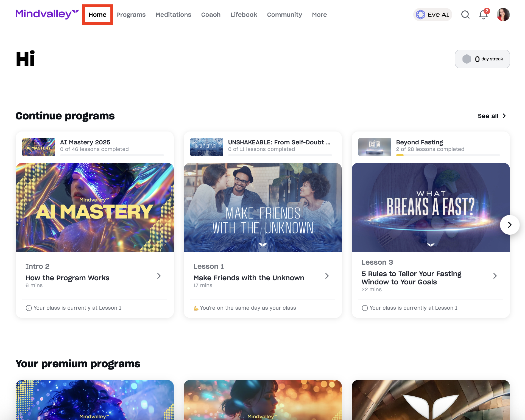
Task: Click Beyond Fasting lesson progress bar
Action: (448, 155)
